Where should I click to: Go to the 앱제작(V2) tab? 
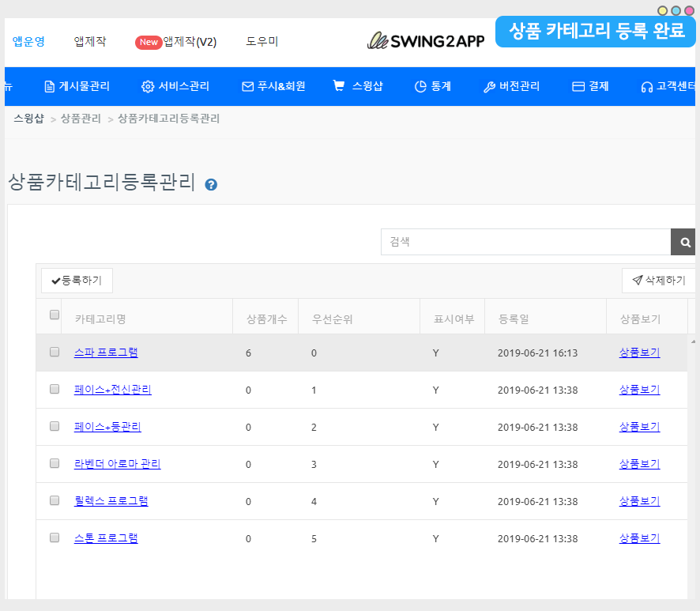point(176,42)
